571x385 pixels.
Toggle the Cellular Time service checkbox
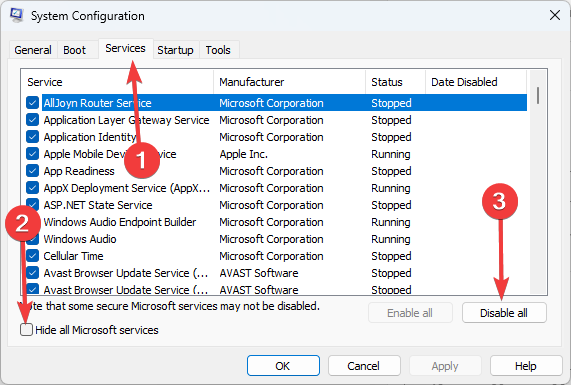(32, 256)
